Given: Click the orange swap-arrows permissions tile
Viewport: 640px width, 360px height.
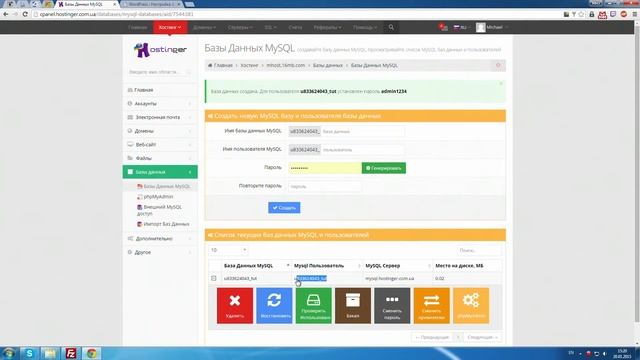Looking at the screenshot, I should [431, 306].
